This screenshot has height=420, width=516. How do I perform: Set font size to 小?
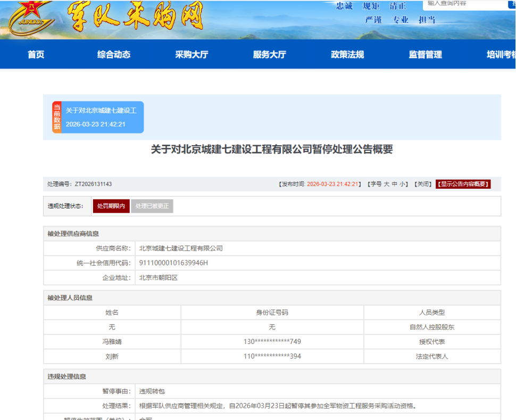tap(403, 184)
